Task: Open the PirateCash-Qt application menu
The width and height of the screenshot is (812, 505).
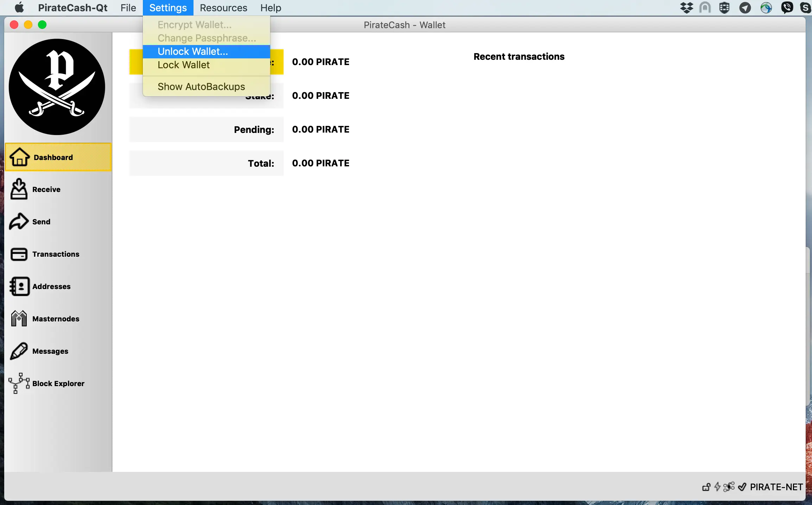Action: 73,8
